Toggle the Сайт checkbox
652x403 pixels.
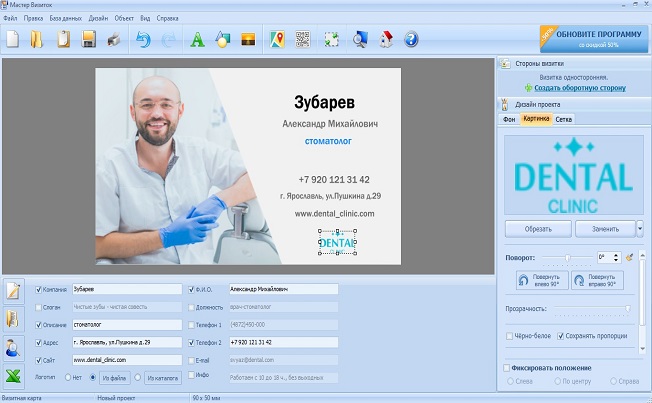(x=39, y=360)
